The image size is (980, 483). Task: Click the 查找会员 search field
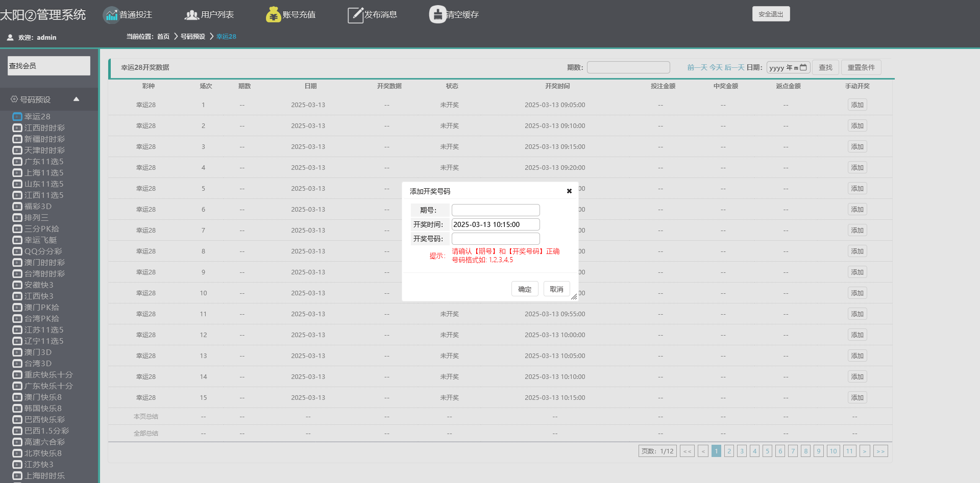49,66
